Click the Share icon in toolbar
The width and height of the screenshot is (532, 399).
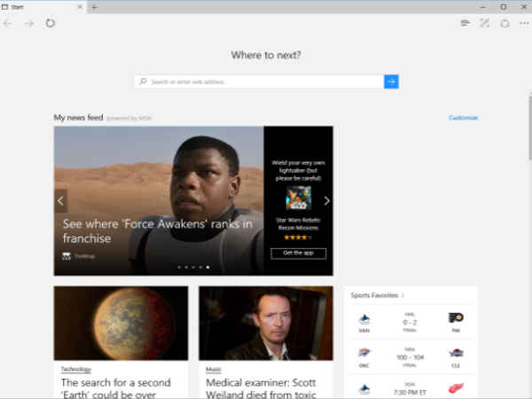click(504, 23)
